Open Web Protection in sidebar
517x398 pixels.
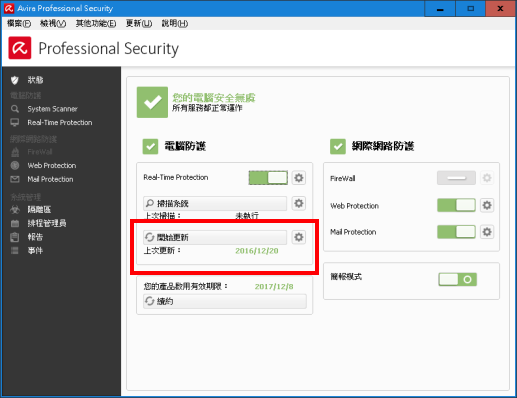pyautogui.click(x=52, y=165)
